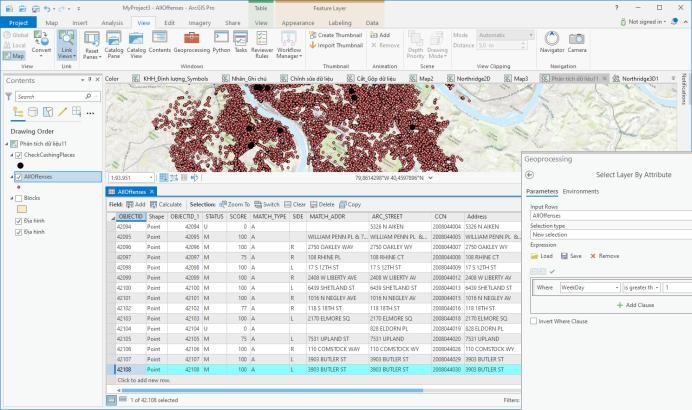Open the Project tab

pos(19,23)
